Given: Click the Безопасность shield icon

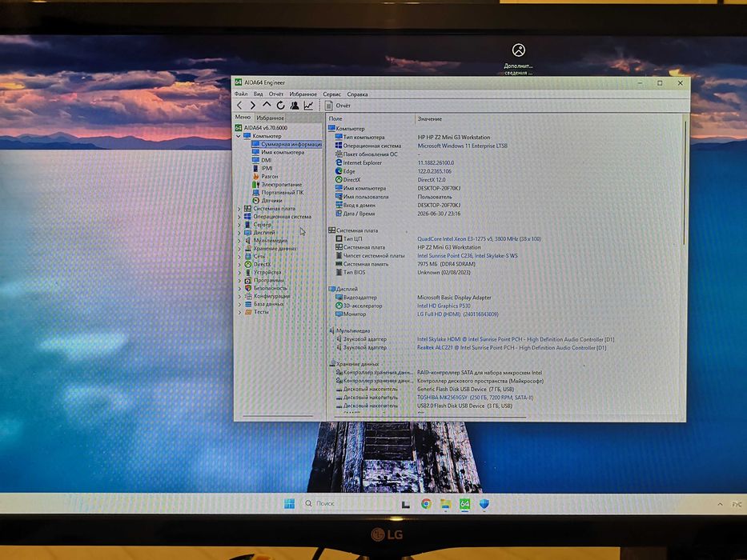Looking at the screenshot, I should click(247, 288).
